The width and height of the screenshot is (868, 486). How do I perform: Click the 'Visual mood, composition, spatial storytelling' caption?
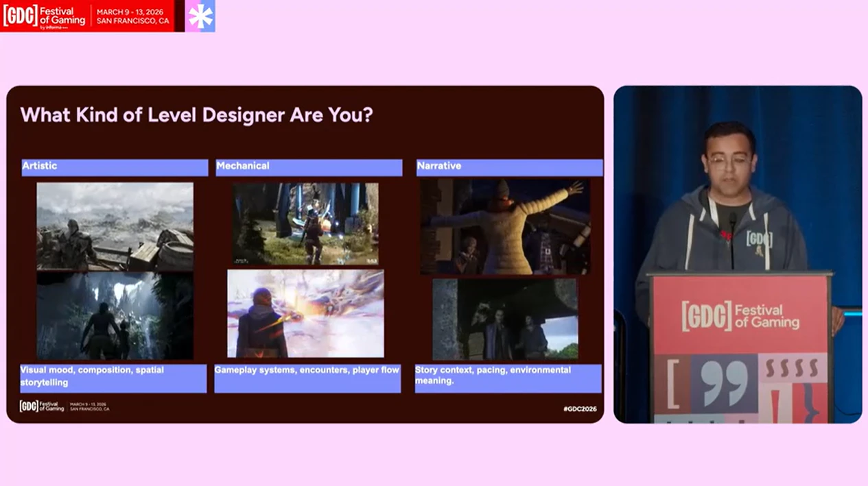113,378
